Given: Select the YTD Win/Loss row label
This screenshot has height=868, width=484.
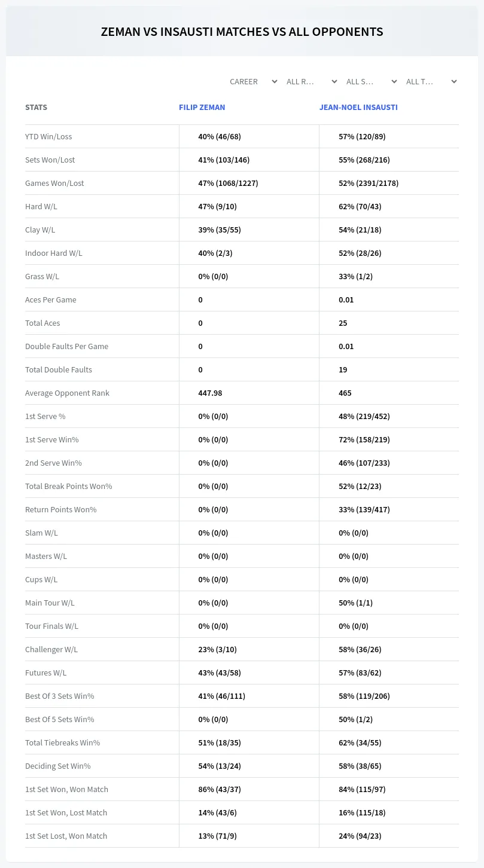Looking at the screenshot, I should pyautogui.click(x=48, y=136).
